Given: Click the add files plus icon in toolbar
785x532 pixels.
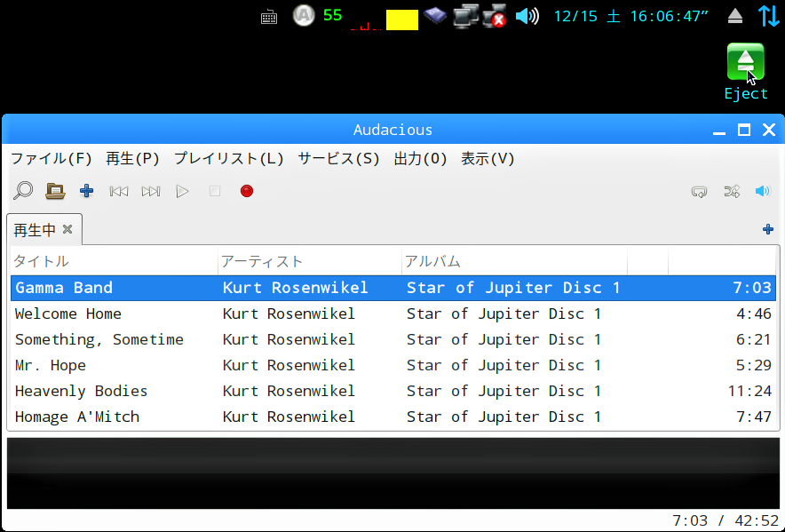Looking at the screenshot, I should (x=87, y=191).
